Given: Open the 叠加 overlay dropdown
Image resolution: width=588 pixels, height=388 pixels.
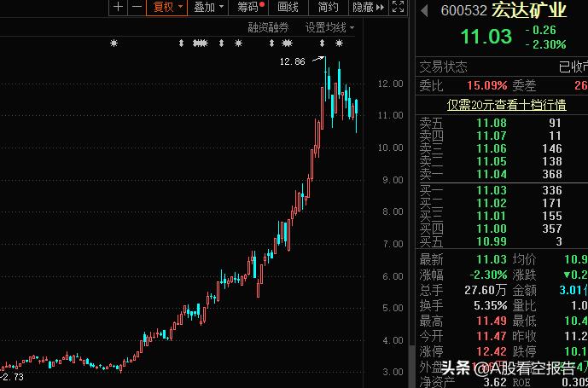Looking at the screenshot, I should tap(208, 7).
